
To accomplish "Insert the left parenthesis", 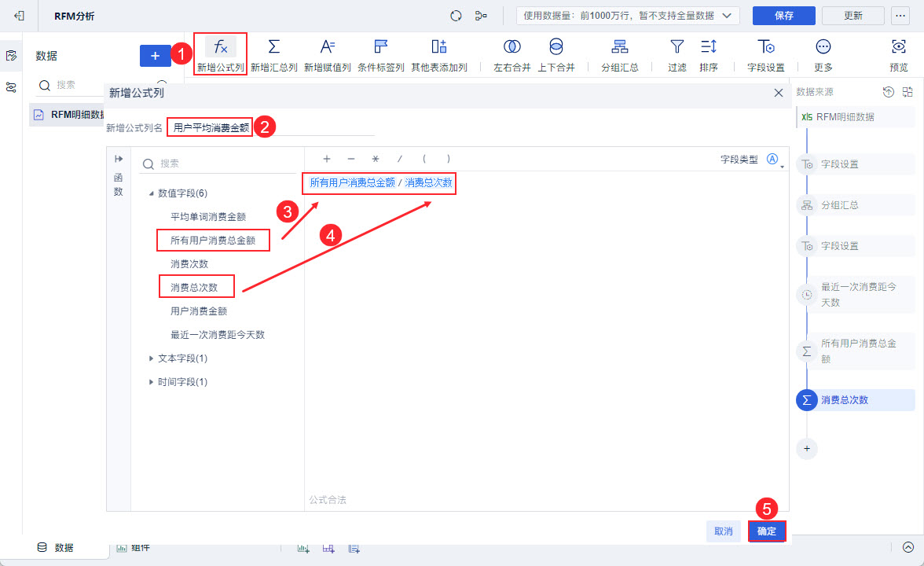I will pos(423,159).
